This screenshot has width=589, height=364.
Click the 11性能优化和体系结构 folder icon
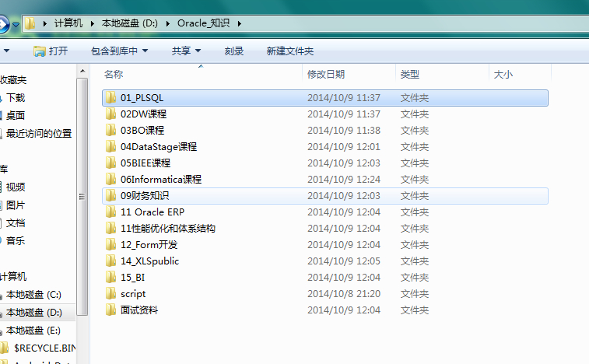[x=110, y=229]
